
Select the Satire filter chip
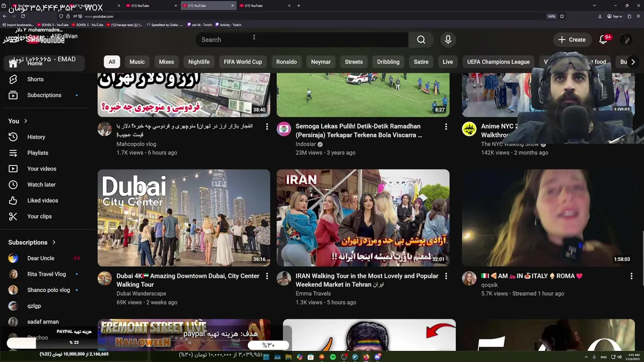tap(421, 62)
